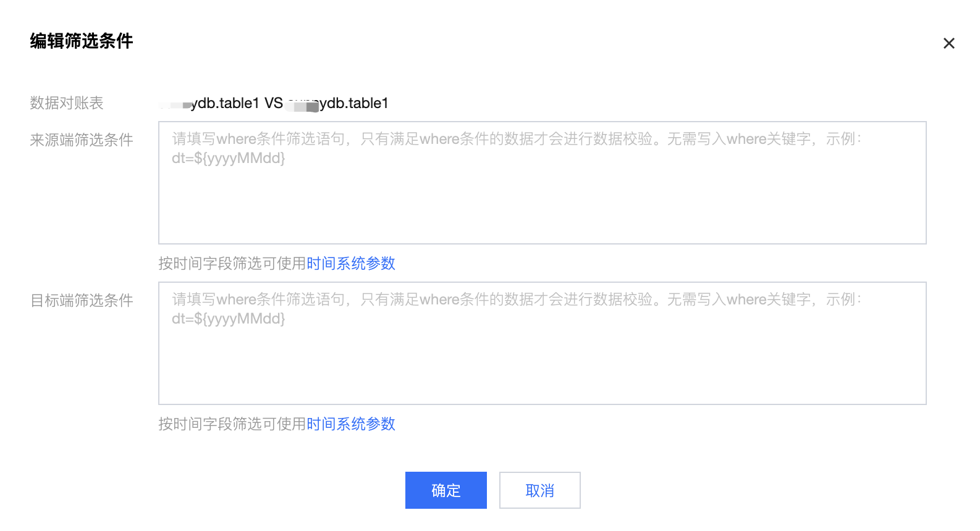Click the dt=${yyyyMMdd} placeholder in source box
Image resolution: width=980 pixels, height=531 pixels.
pos(229,159)
